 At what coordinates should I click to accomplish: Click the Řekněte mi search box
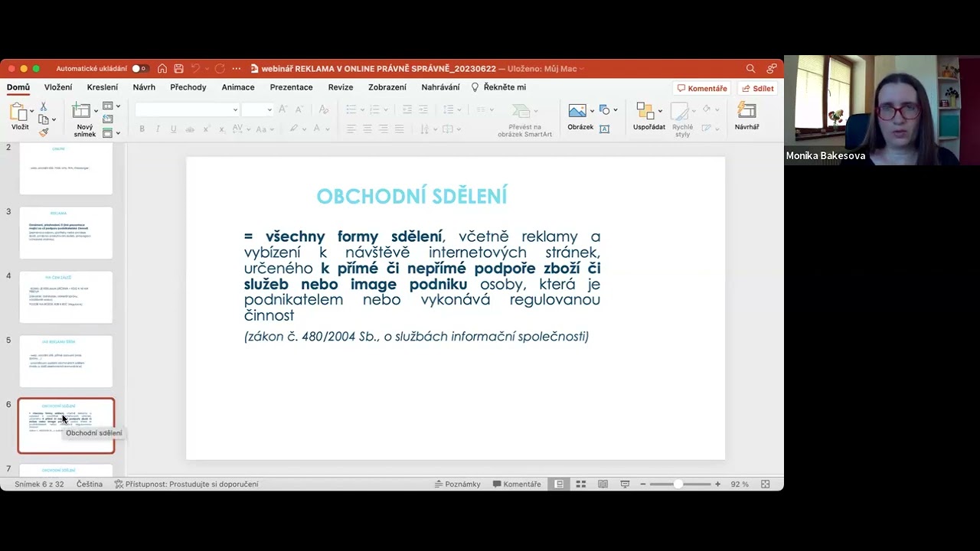[499, 87]
